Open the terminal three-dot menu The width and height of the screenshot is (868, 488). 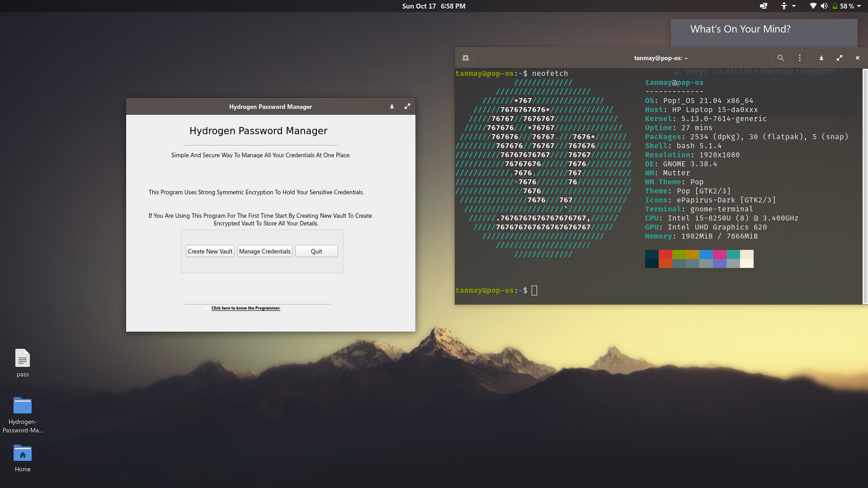[x=799, y=58]
